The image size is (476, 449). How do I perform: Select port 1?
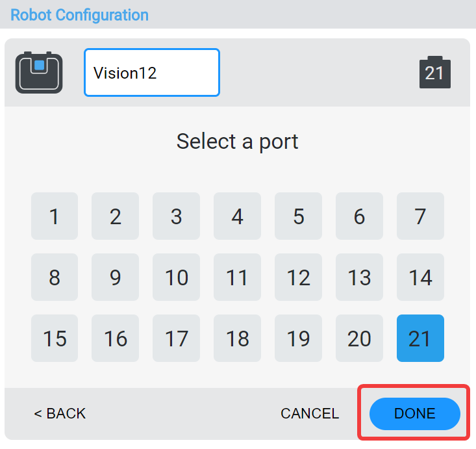tap(55, 216)
